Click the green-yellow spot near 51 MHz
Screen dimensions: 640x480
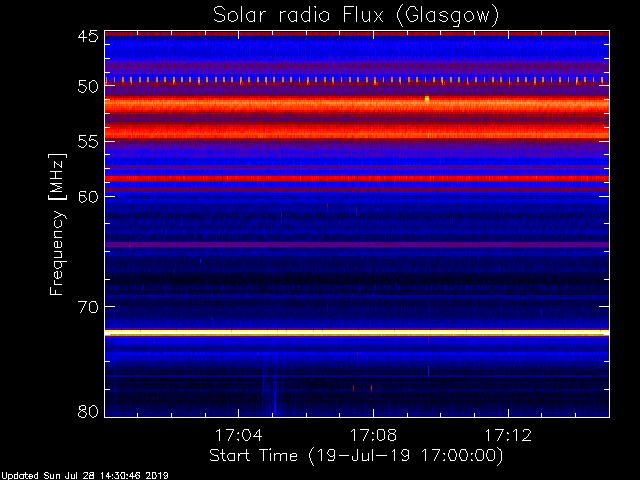tap(427, 98)
